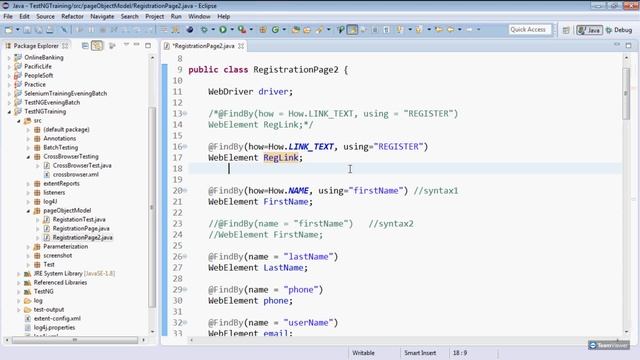Viewport: 640px width, 360px height.
Task: Click the New Java Package icon
Action: (263, 30)
